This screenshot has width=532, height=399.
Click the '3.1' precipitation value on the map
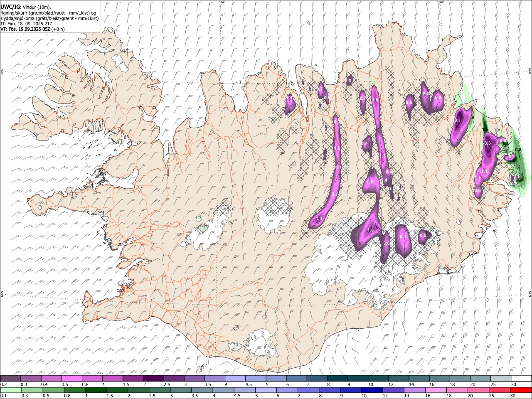[x=458, y=120]
